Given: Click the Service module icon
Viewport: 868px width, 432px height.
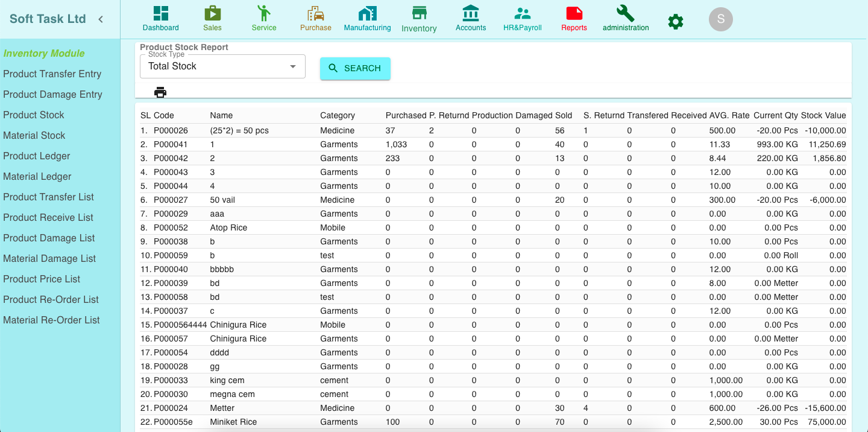Looking at the screenshot, I should (x=264, y=18).
